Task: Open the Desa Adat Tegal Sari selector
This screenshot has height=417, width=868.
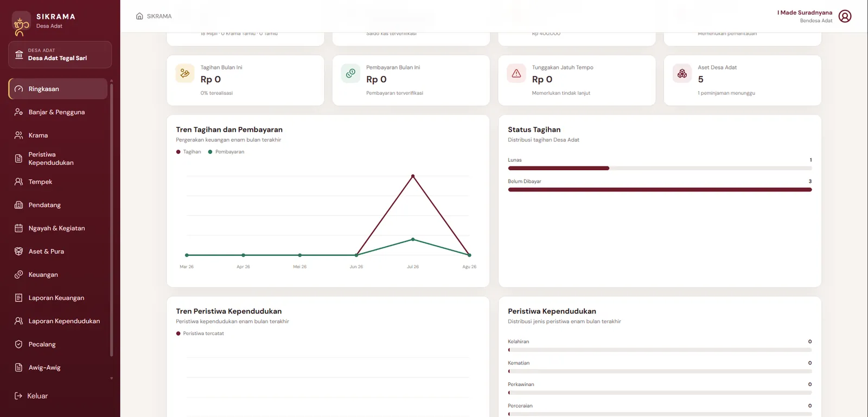Action: coord(60,55)
